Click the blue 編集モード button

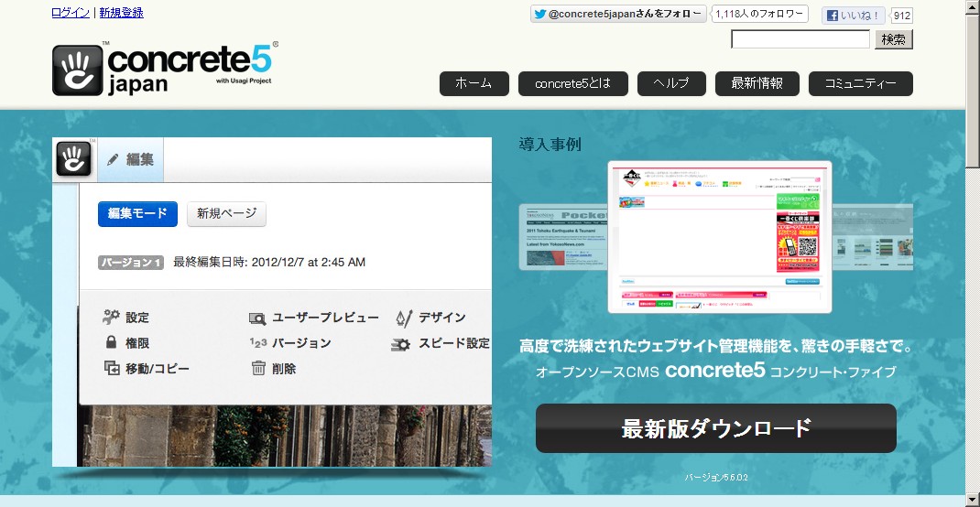click(x=137, y=213)
